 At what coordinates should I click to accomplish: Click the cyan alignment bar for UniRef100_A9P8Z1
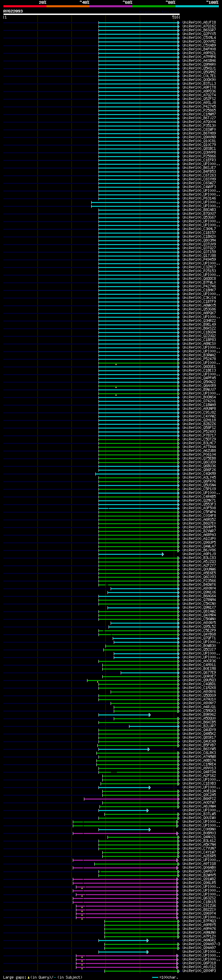point(139,53)
